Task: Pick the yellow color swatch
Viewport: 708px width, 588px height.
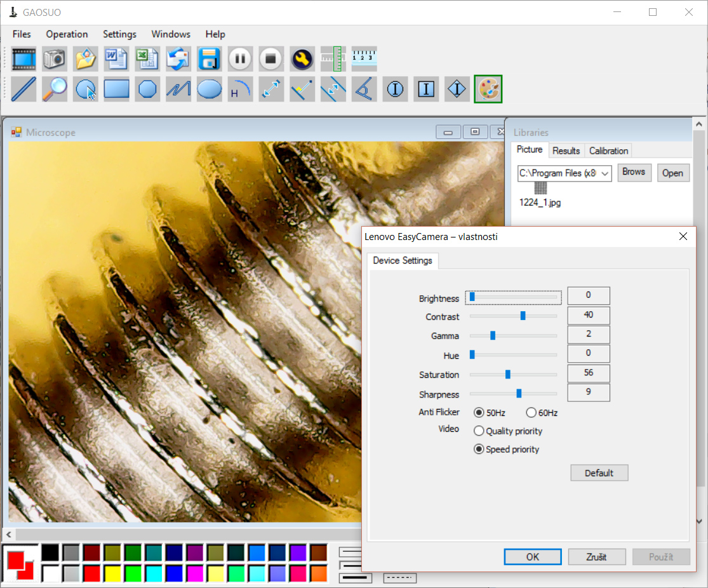Action: click(x=112, y=573)
